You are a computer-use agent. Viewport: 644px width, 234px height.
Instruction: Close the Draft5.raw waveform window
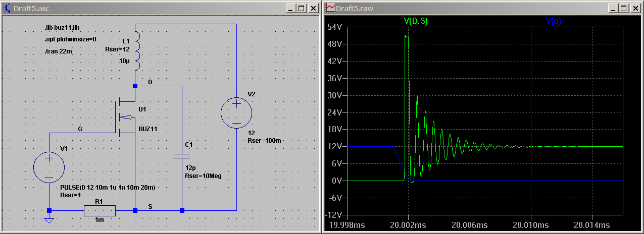pyautogui.click(x=636, y=8)
